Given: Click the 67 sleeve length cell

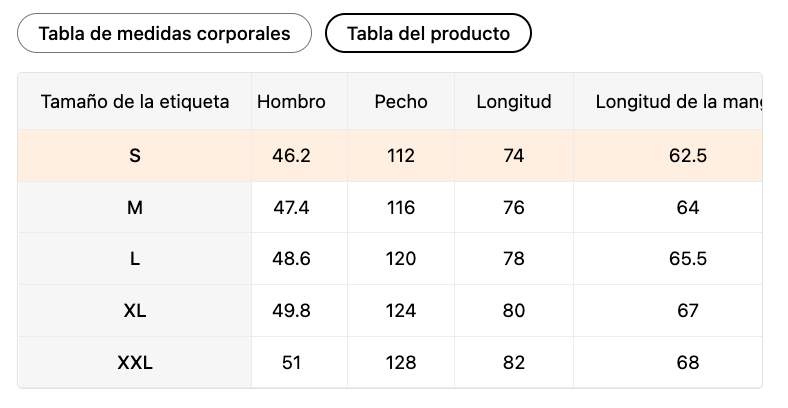Looking at the screenshot, I should click(x=688, y=311).
